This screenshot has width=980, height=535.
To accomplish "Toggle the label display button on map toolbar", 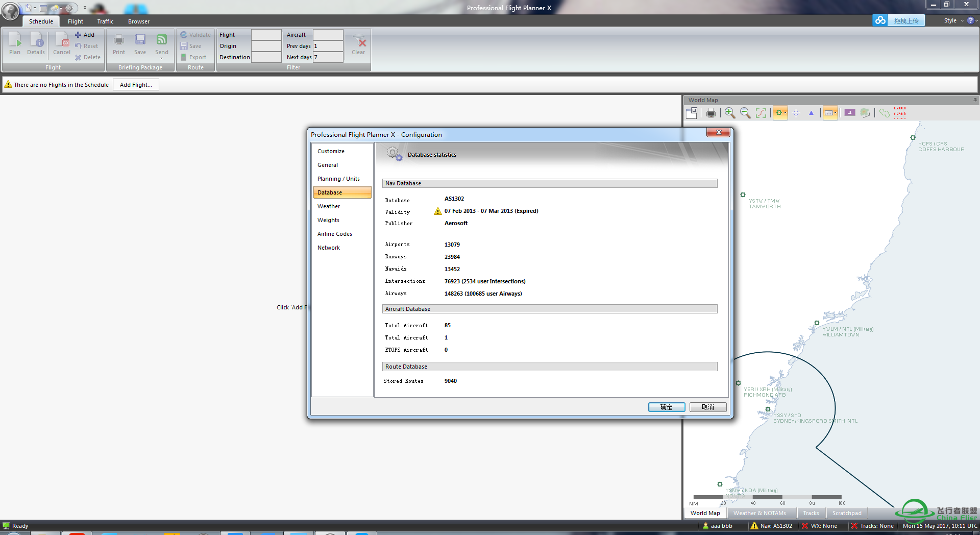I will [828, 113].
